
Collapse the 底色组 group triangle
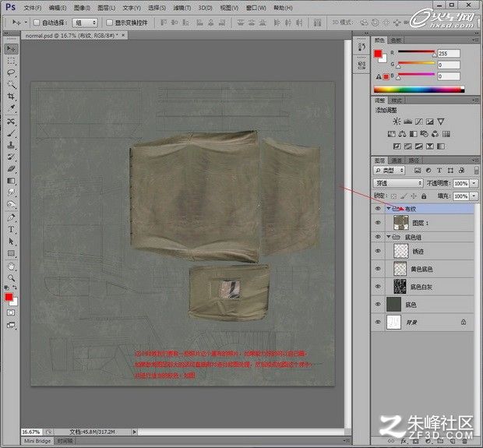pyautogui.click(x=389, y=237)
